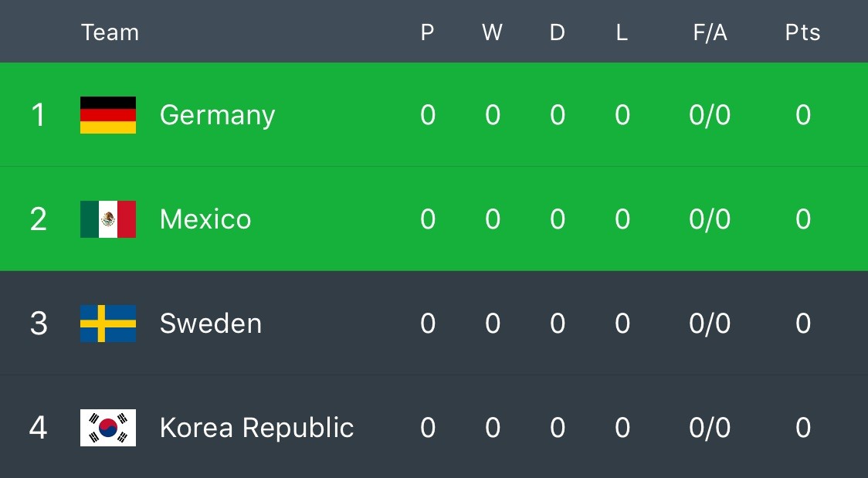The height and width of the screenshot is (478, 868).
Task: Click the Sweden flag icon
Action: pyautogui.click(x=108, y=324)
